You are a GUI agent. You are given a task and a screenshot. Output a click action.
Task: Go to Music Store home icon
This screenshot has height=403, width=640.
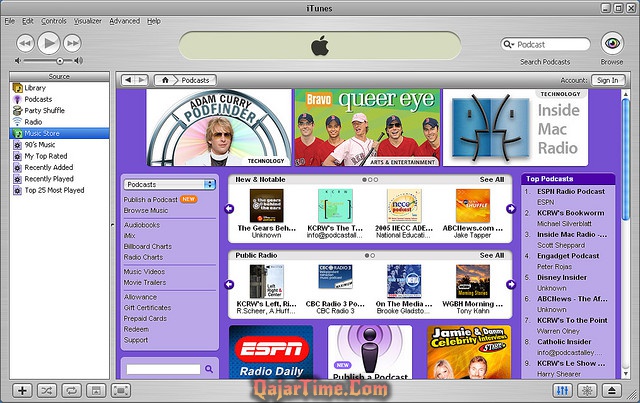point(165,79)
